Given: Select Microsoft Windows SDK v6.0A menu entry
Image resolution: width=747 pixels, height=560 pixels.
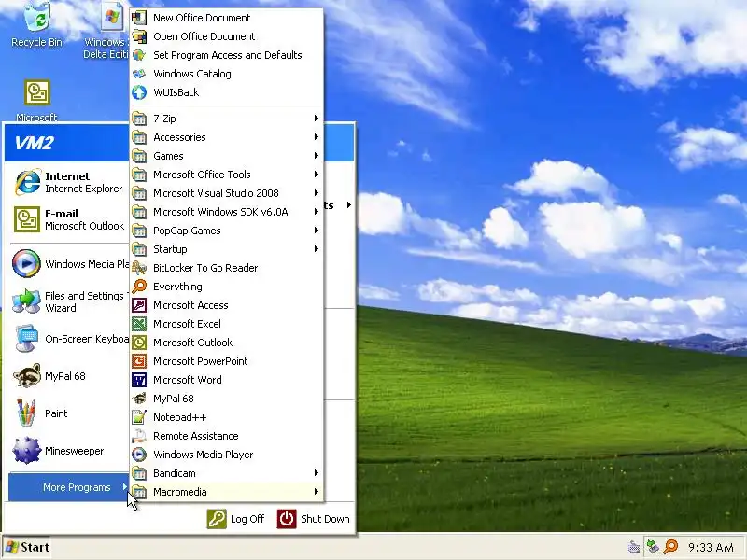Looking at the screenshot, I should [226, 212].
